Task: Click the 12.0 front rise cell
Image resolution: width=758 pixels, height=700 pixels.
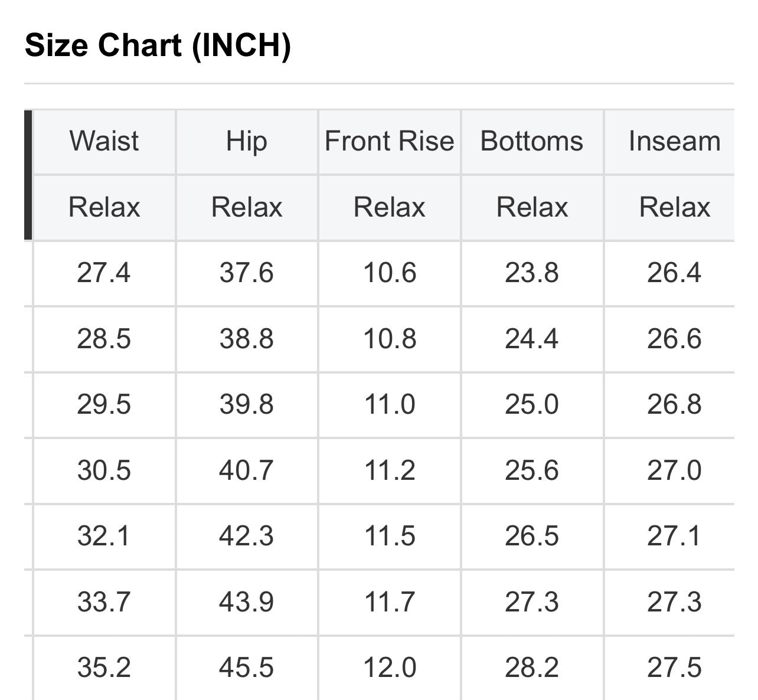Action: click(390, 668)
